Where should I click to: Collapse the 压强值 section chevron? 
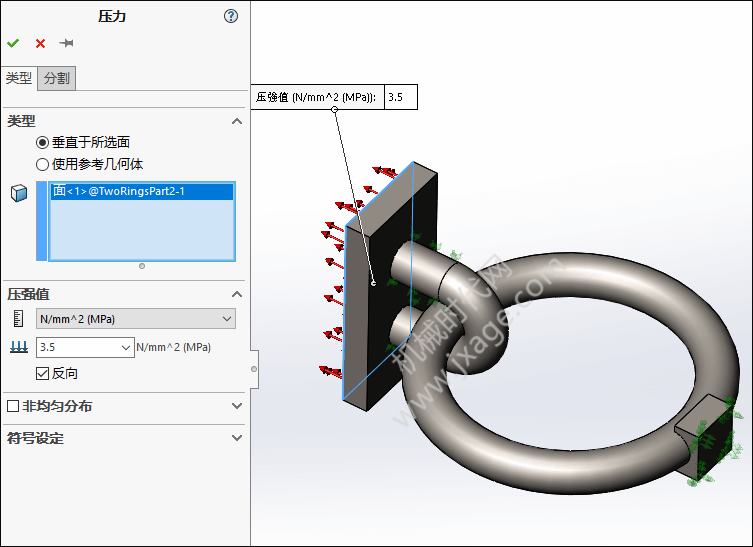click(x=237, y=294)
